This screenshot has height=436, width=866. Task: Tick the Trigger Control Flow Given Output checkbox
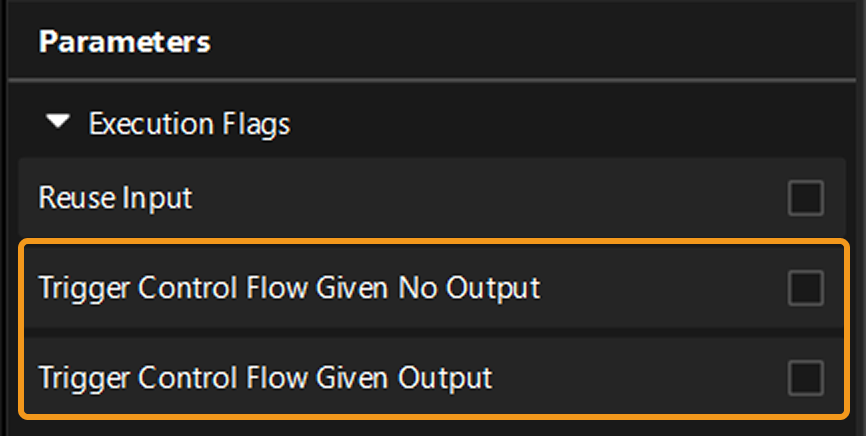(805, 379)
